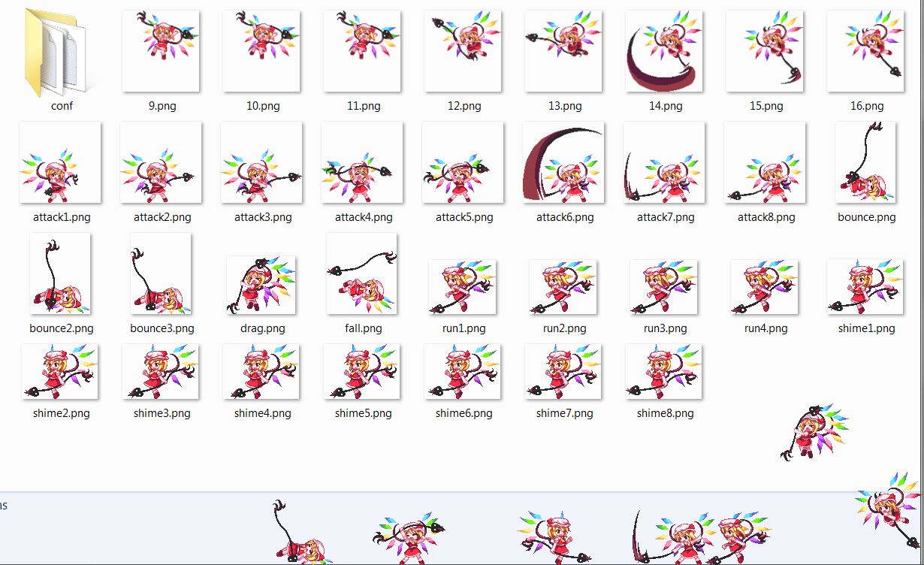Select the shime6.png thumbnail

463,372
